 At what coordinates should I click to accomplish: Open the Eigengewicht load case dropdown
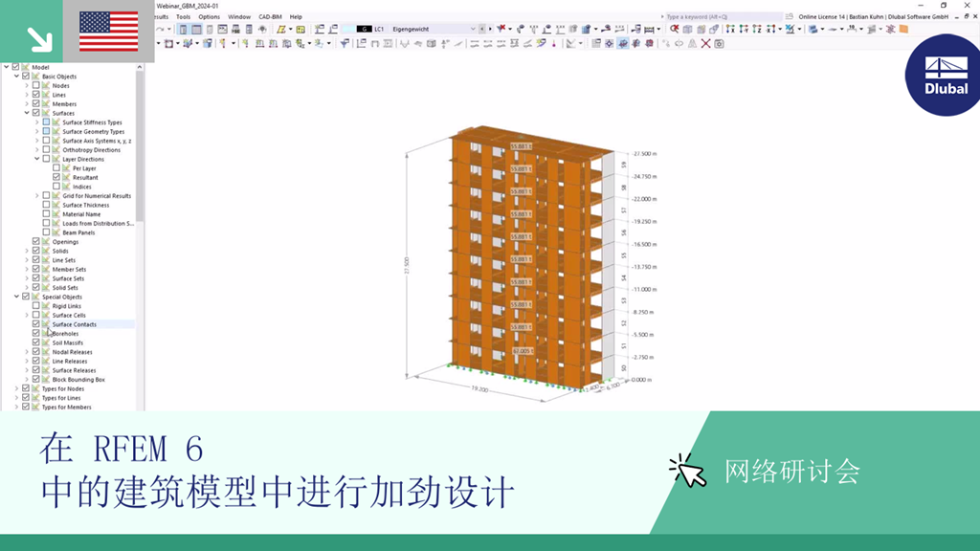pyautogui.click(x=474, y=30)
